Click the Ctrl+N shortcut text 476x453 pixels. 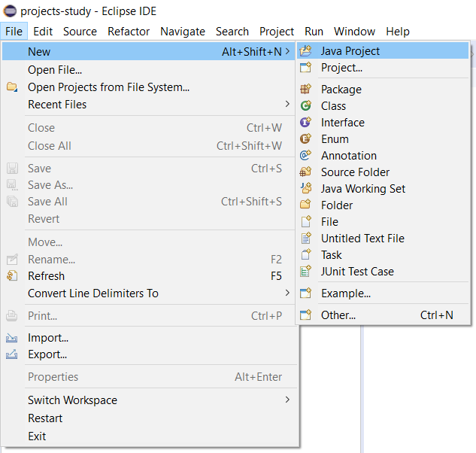pos(437,315)
